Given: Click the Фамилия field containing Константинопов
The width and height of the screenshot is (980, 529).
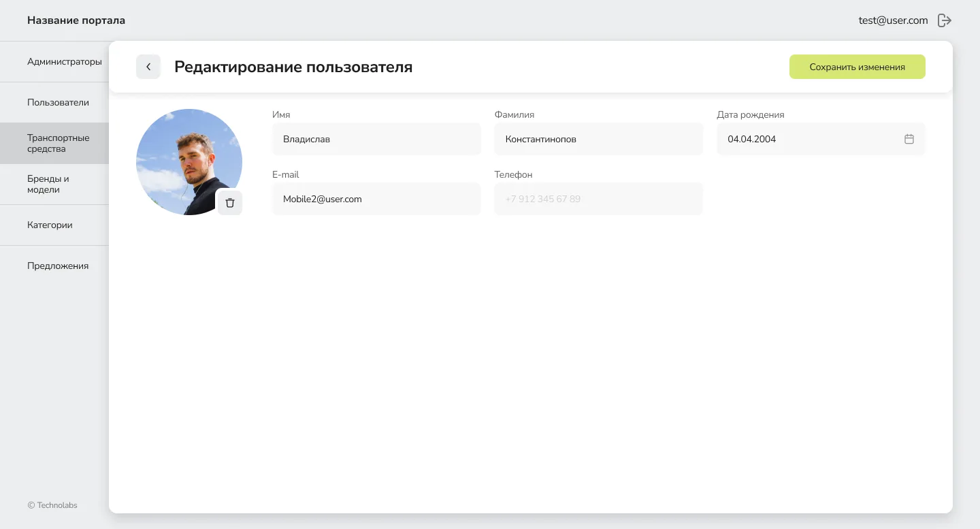Looking at the screenshot, I should coord(599,139).
